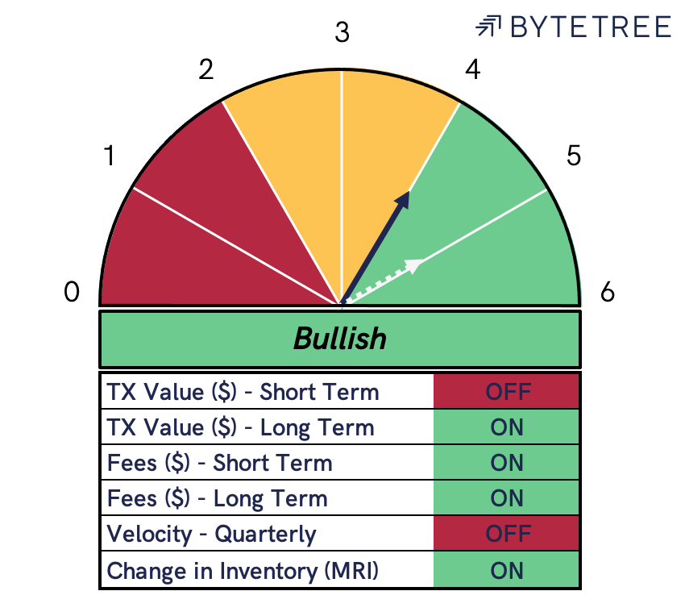Screen dimensions: 685x616
Task: Click the OFF status for TX Value Short Term
Action: [507, 391]
